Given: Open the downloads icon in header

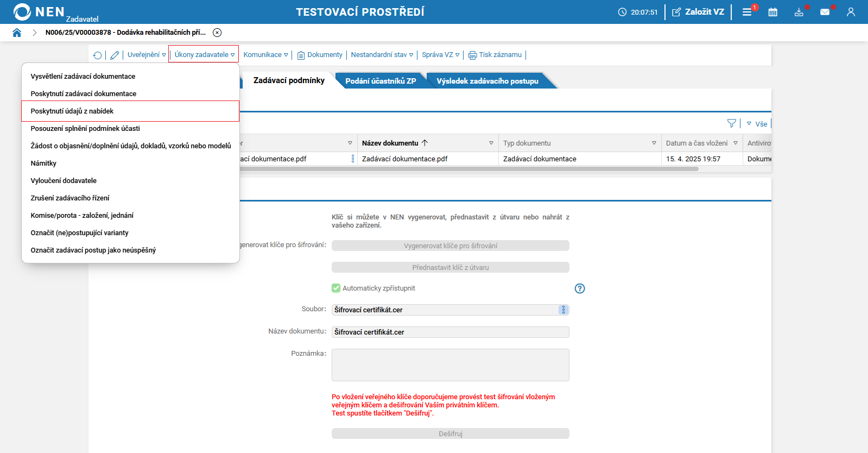Looking at the screenshot, I should tap(799, 12).
